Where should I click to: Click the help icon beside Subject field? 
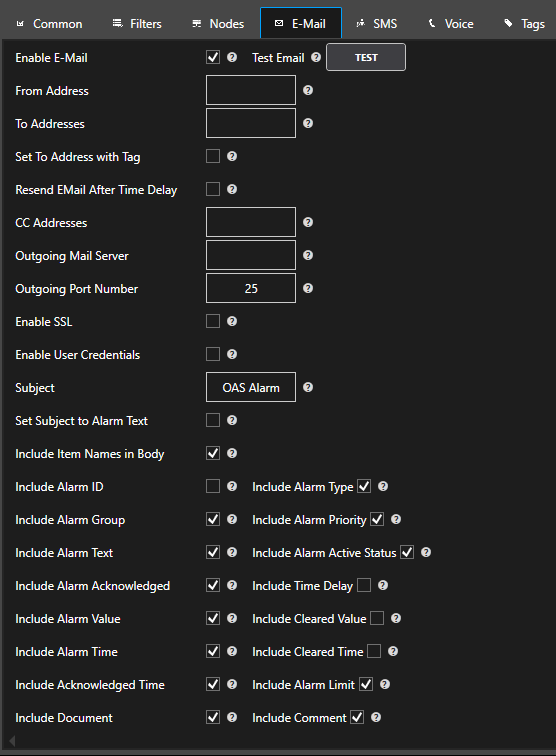point(308,387)
